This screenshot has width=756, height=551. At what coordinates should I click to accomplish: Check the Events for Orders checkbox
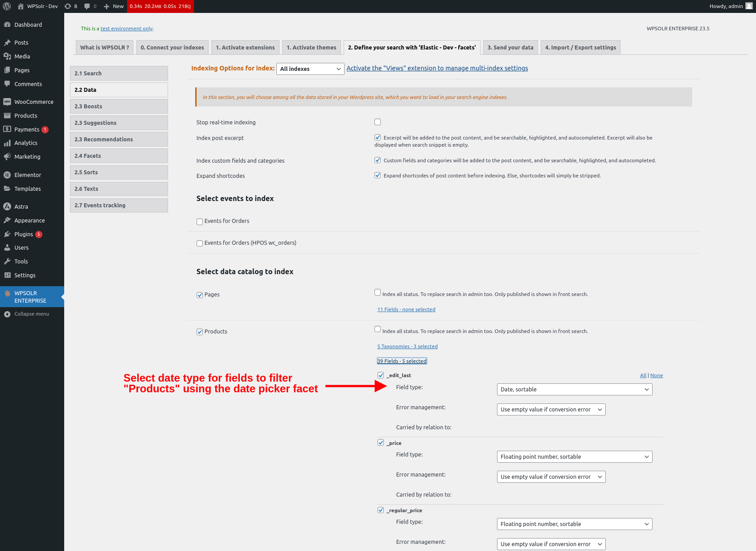click(x=200, y=222)
